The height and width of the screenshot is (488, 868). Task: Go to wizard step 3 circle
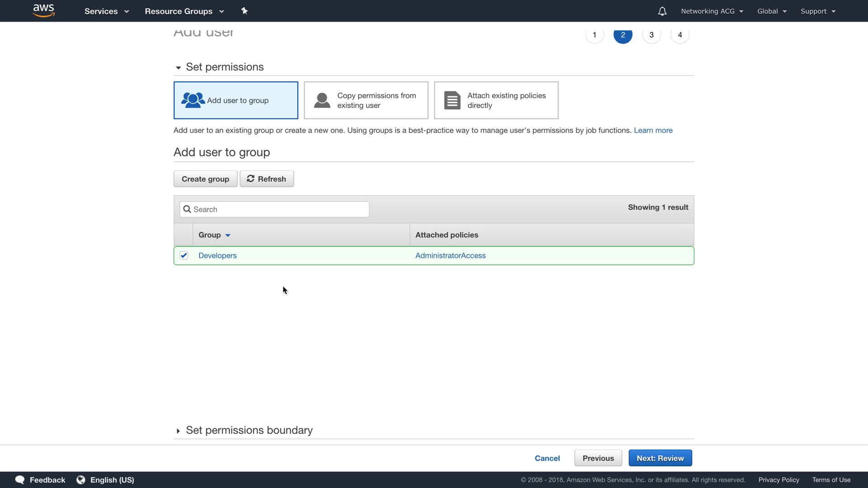[x=651, y=35]
